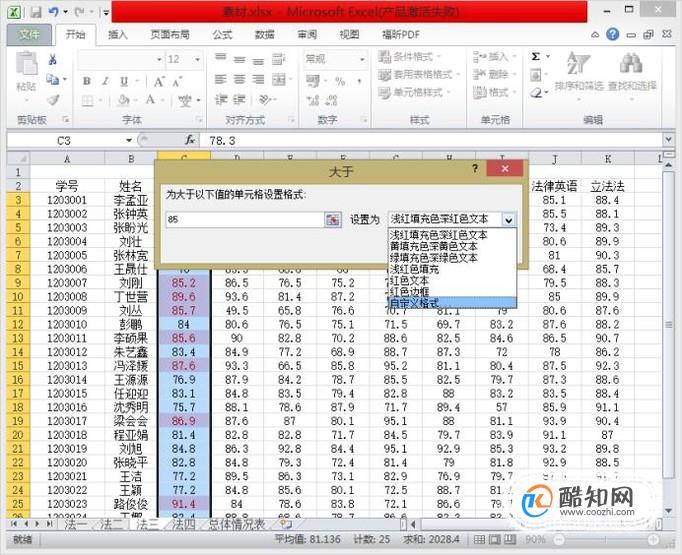This screenshot has width=682, height=555.
Task: Click the font color A icon
Action: point(150,100)
